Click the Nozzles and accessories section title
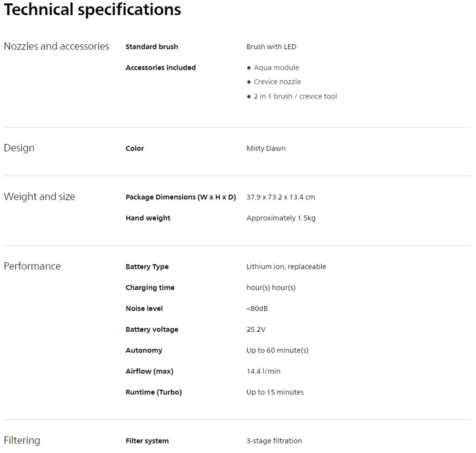Image resolution: width=476 pixels, height=453 pixels. click(56, 46)
